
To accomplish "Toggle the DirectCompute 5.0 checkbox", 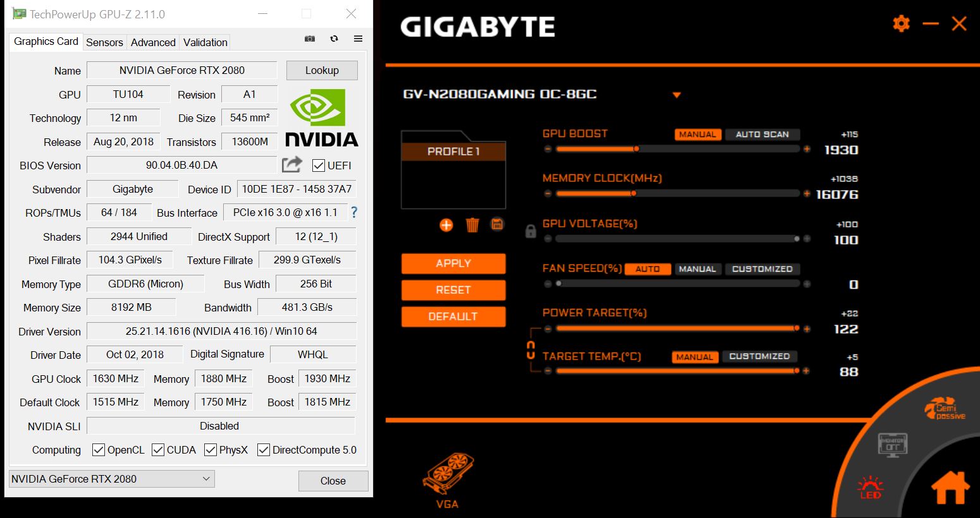I will tap(264, 450).
